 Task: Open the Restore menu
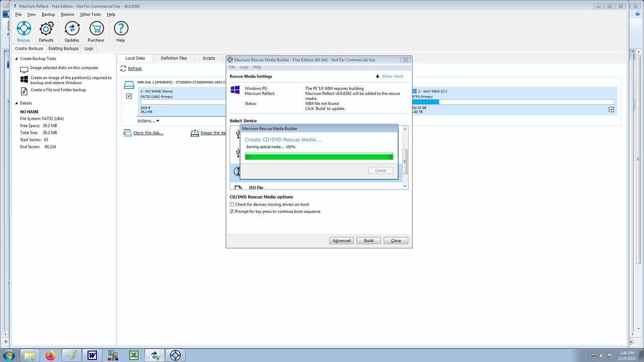click(67, 15)
